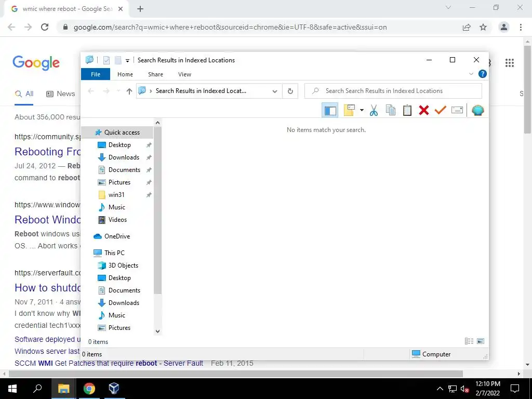Image resolution: width=532 pixels, height=399 pixels.
Task: Select OneDrive in navigation pane
Action: (x=117, y=236)
